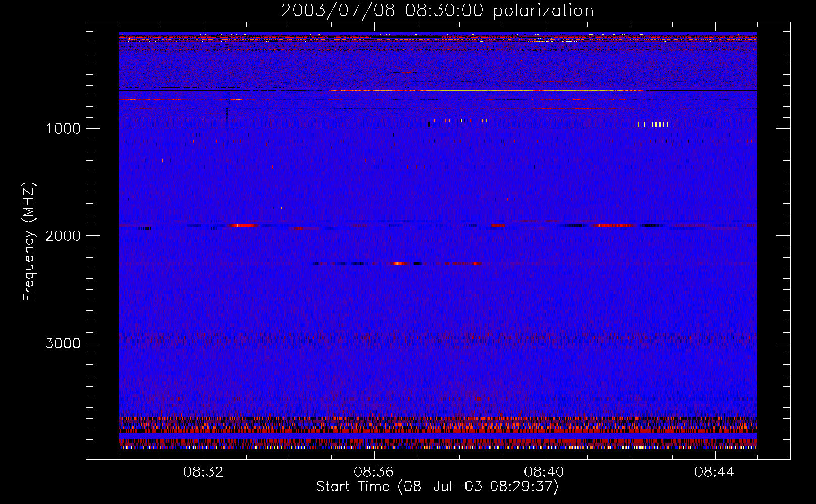Click the plot title "2003/07/08 08:30:00 polarization"
This screenshot has width=816, height=504.
pos(437,11)
